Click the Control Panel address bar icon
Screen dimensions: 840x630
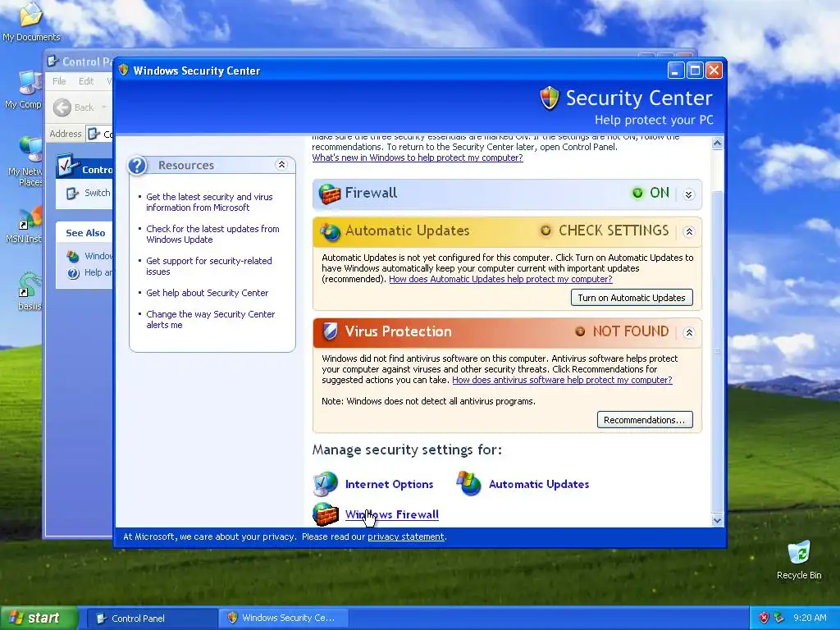click(94, 134)
